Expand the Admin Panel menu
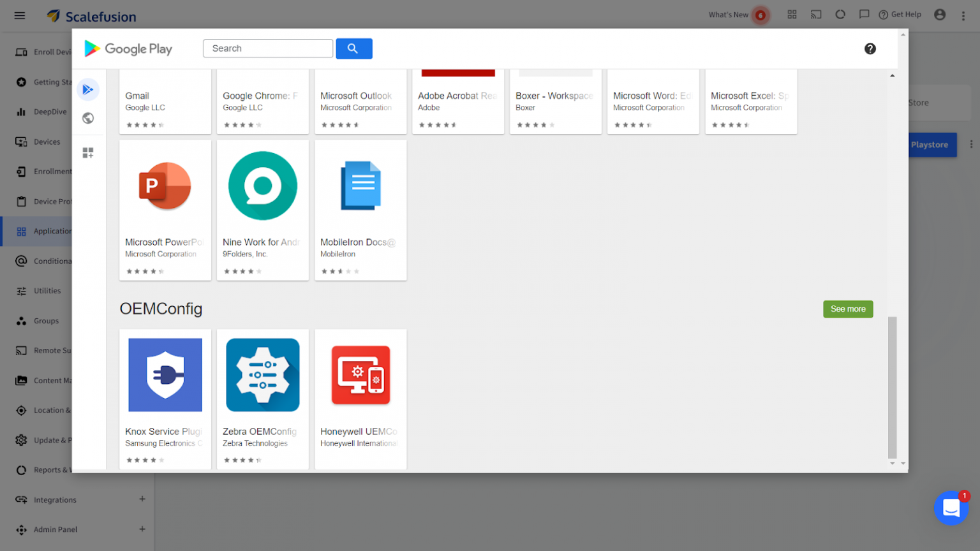 click(x=54, y=529)
